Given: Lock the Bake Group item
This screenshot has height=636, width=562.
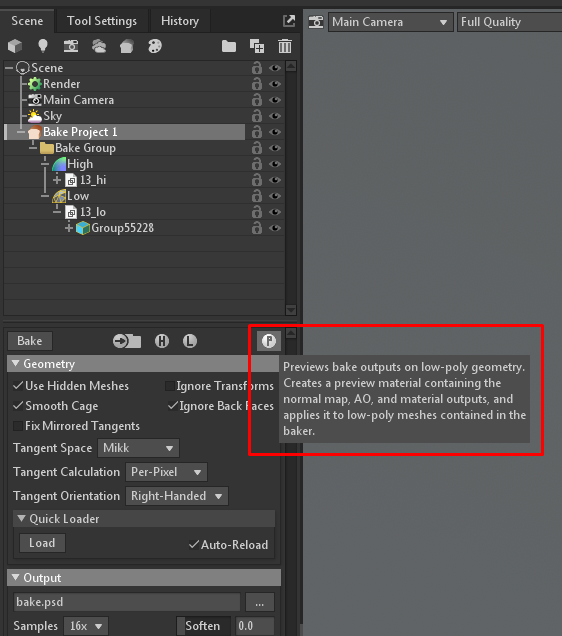Looking at the screenshot, I should point(257,148).
